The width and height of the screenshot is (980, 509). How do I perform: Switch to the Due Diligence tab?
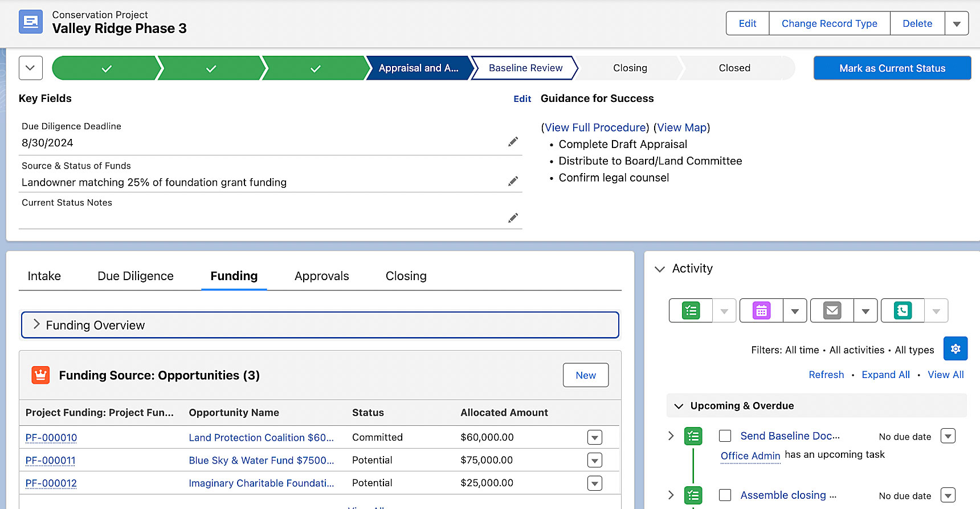coord(136,276)
